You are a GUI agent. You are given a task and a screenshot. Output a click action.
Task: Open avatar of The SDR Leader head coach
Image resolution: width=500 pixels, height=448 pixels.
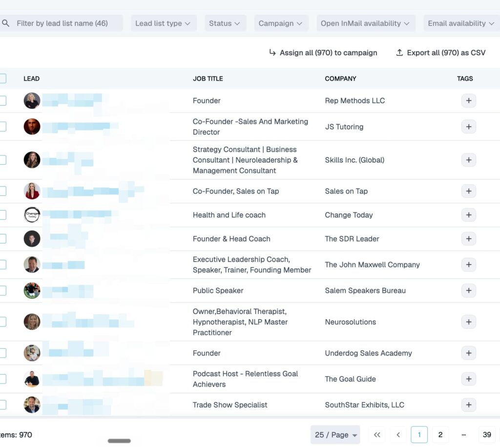32,239
